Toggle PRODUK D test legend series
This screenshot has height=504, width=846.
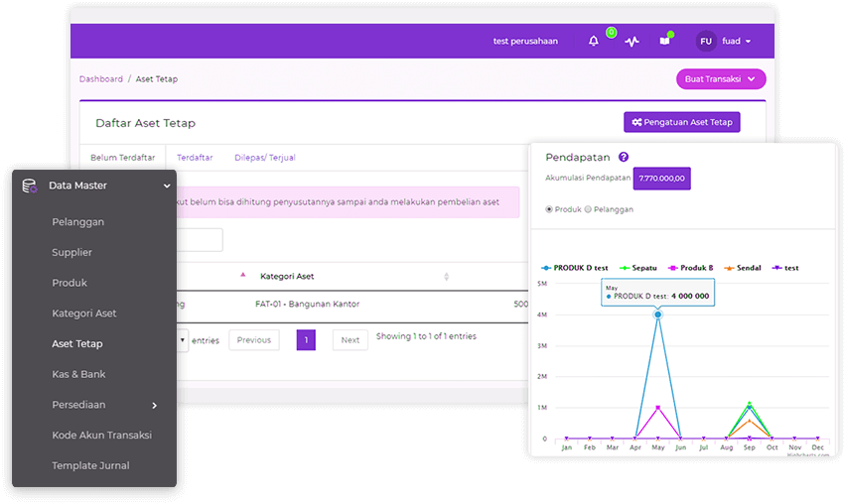[x=574, y=268]
